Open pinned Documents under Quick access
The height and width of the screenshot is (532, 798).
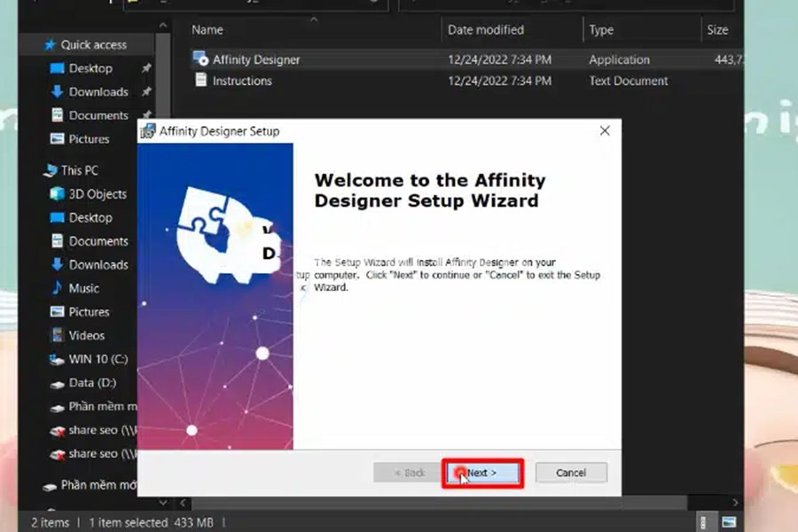click(98, 115)
